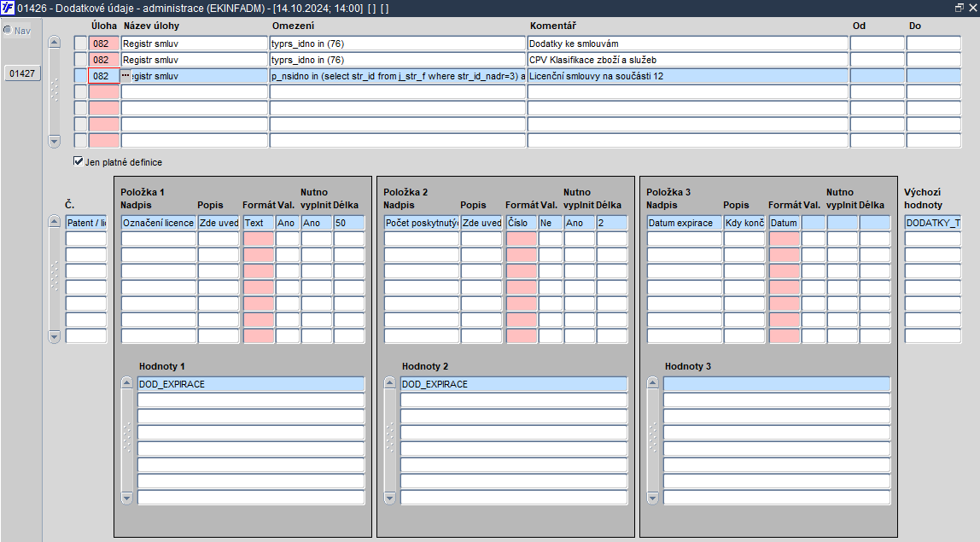The image size is (980, 542).
Task: Click the down arrow of the tasks list scrollbar
Action: click(55, 141)
